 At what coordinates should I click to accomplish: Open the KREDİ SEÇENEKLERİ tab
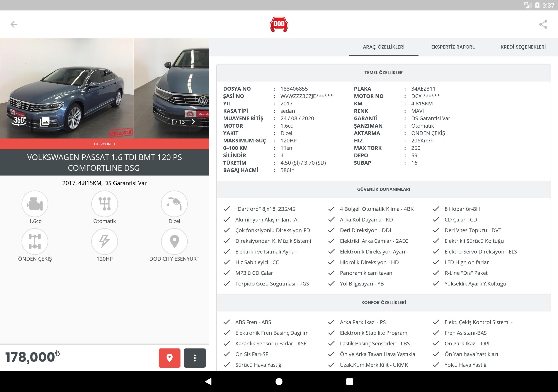pyautogui.click(x=523, y=47)
